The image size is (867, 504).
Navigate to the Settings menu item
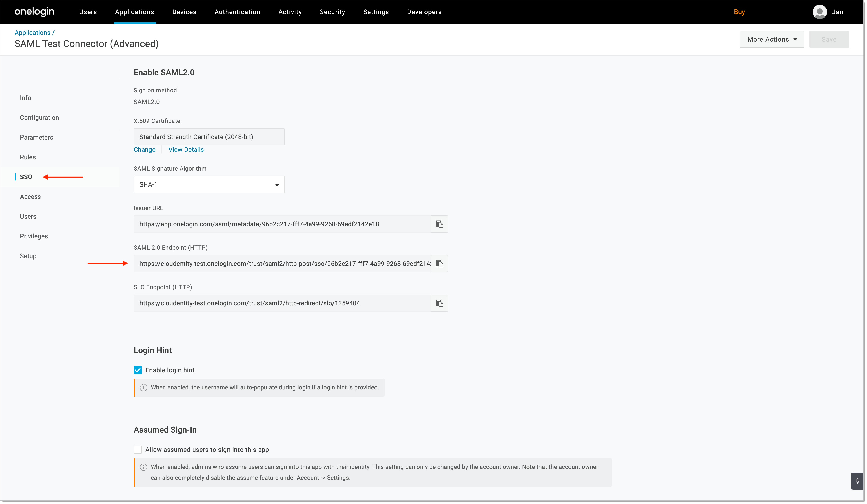376,12
